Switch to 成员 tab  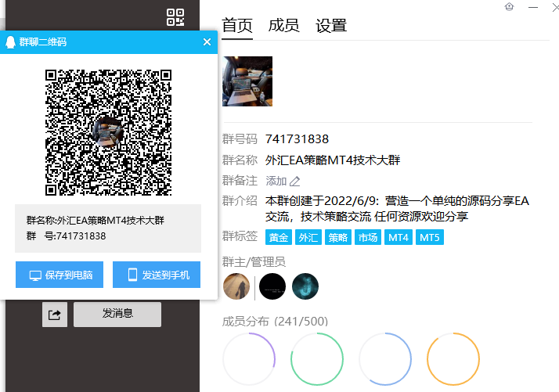coord(283,26)
